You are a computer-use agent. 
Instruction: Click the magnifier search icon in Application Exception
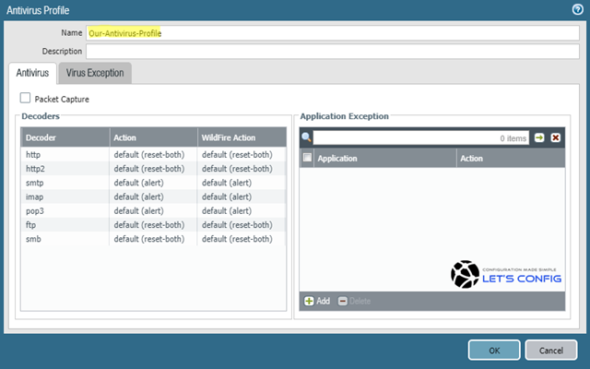click(306, 137)
